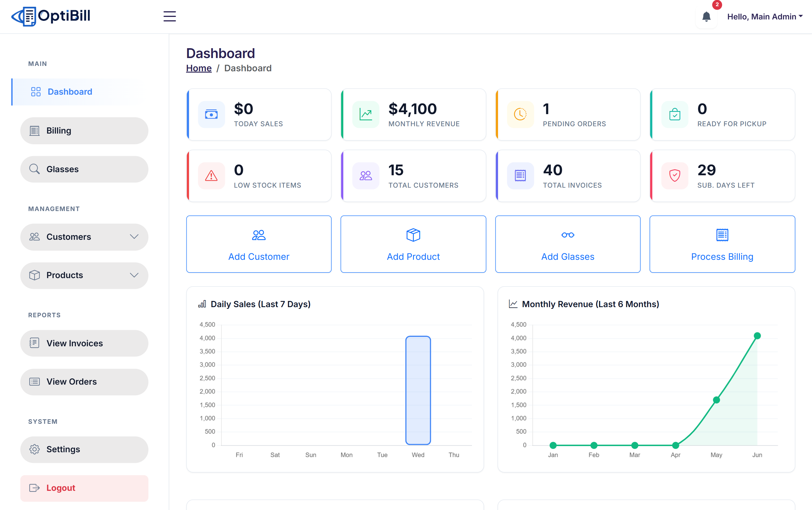Click the Sub. Days Left shield icon
Viewport: 812px width, 510px height.
675,176
